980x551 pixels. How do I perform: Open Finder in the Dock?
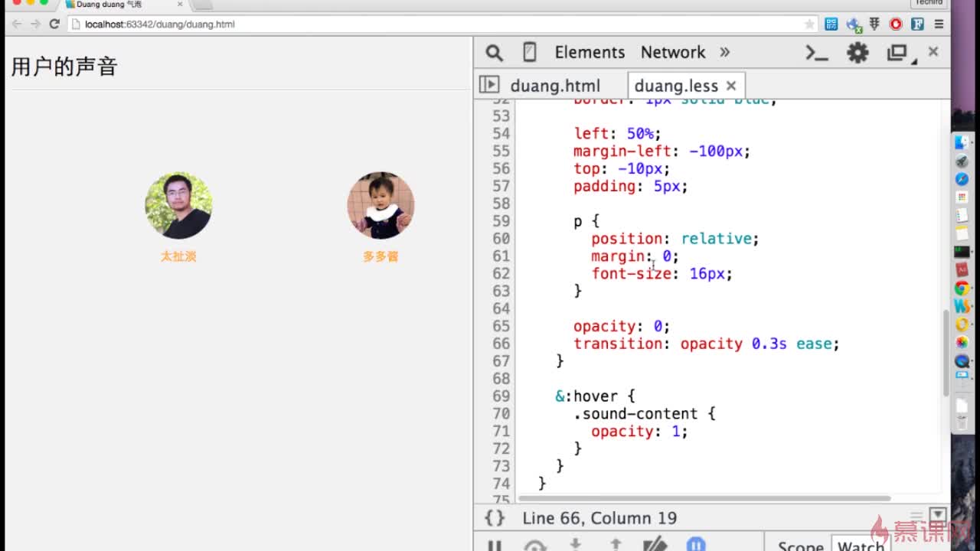[x=962, y=143]
